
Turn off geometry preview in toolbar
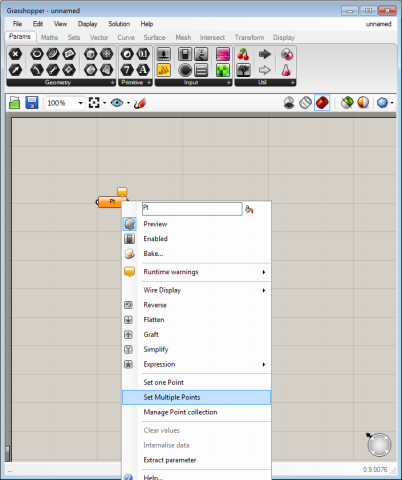click(289, 103)
